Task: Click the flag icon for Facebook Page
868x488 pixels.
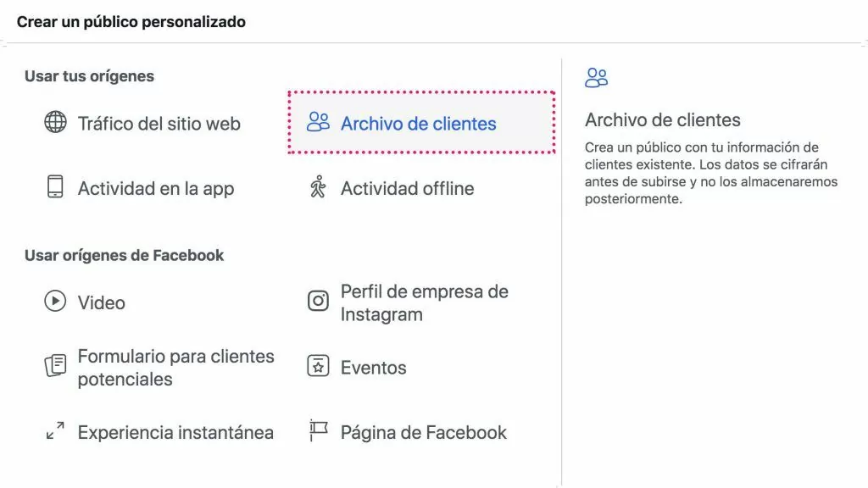Action: 319,430
